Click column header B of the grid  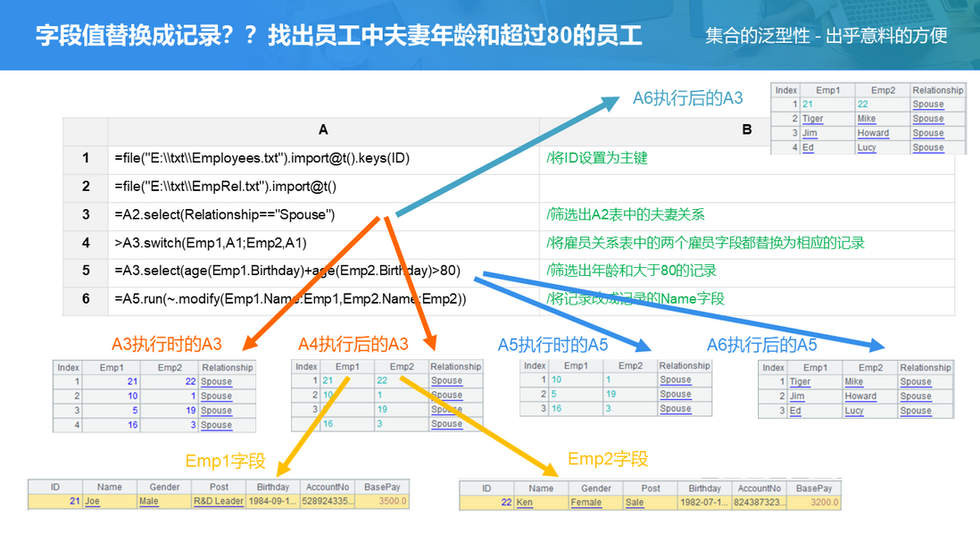point(746,130)
